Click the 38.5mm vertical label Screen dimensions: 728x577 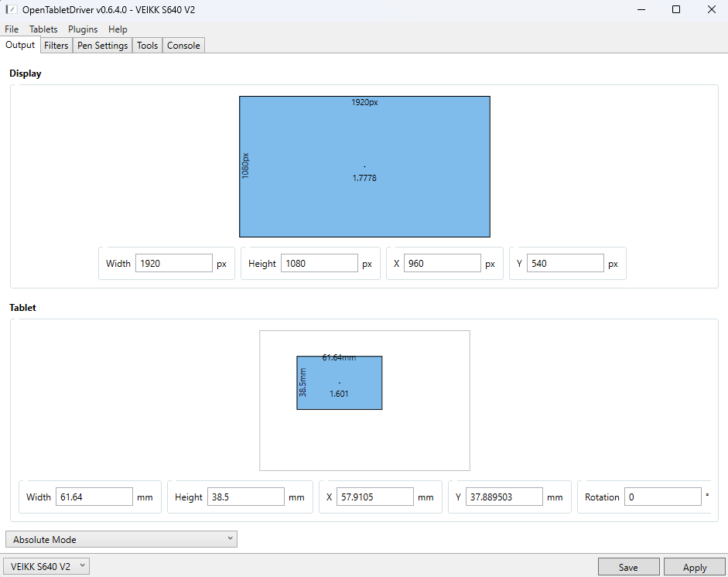[x=302, y=383]
